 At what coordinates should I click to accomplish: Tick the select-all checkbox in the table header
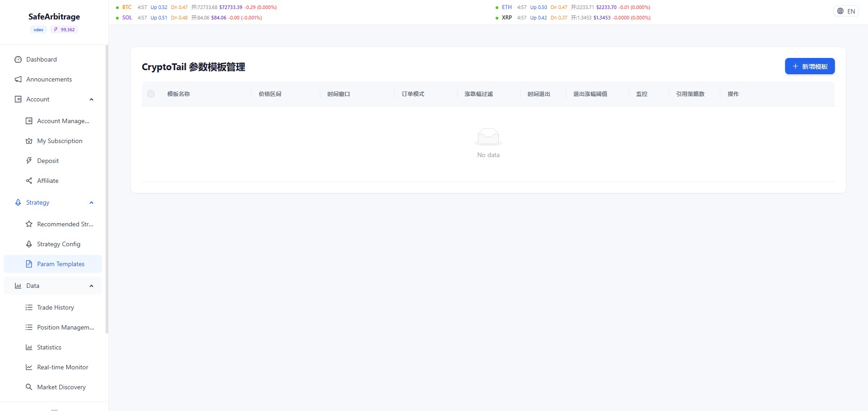click(151, 94)
